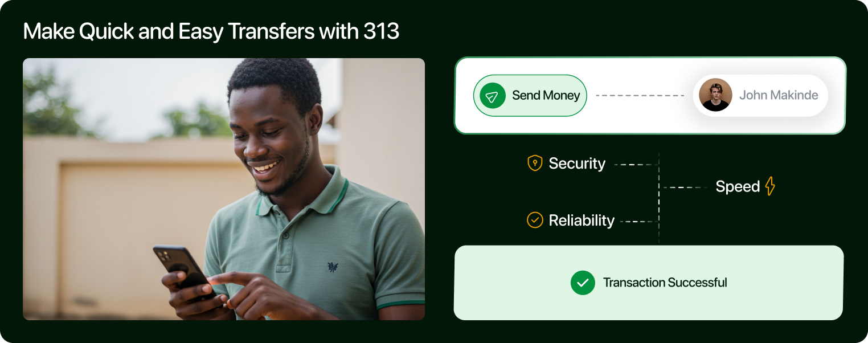Screen dimensions: 868x343
Task: Click the Reliability label text
Action: (x=582, y=220)
